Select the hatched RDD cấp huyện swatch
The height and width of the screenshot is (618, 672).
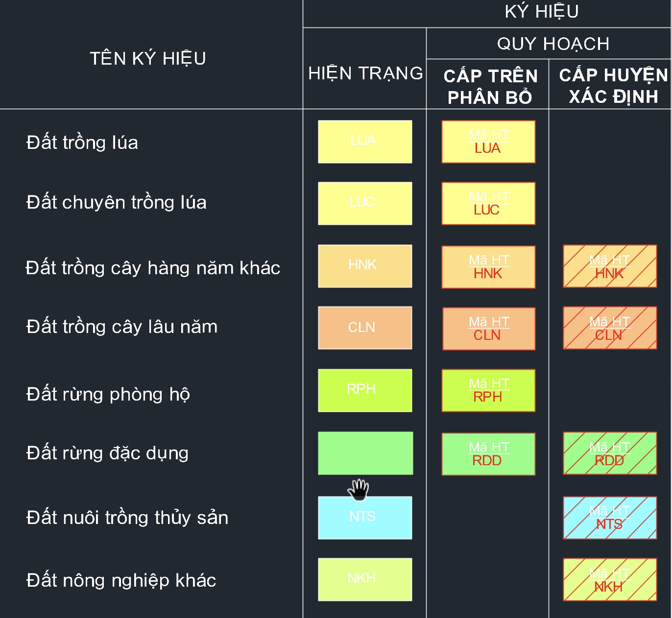click(610, 453)
